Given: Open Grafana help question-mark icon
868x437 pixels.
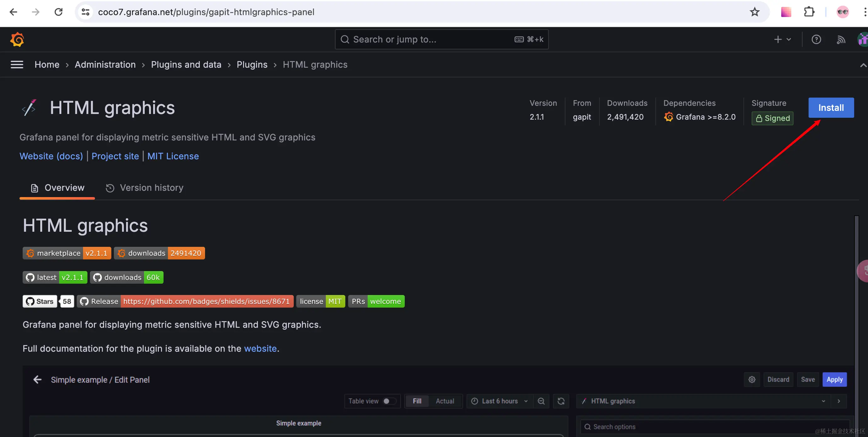Looking at the screenshot, I should click(x=816, y=39).
